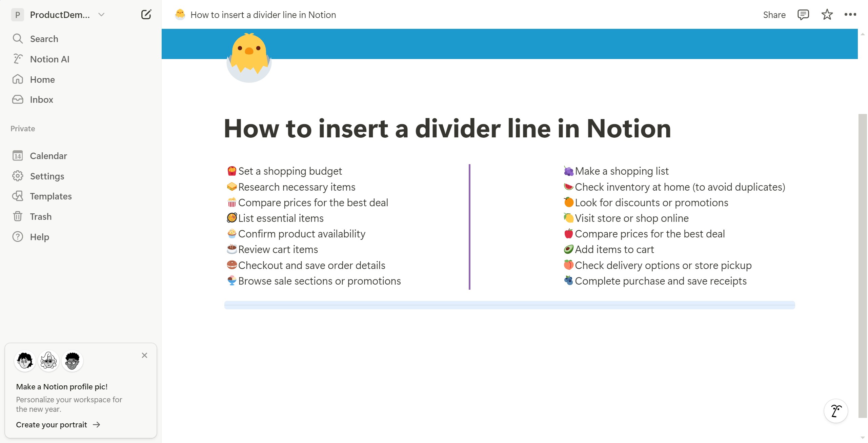Click 'Set a shopping budget' text

click(290, 171)
